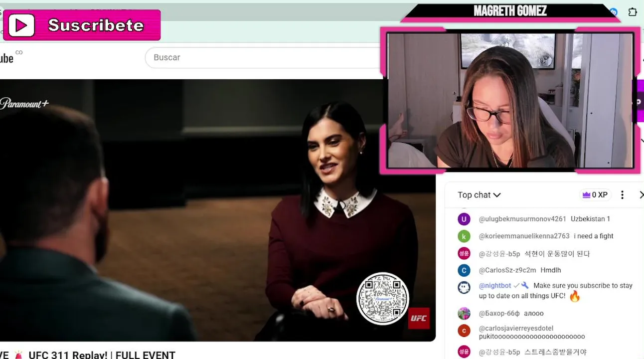Viewport: 644px width, 359px height.
Task: Open korieemmanuelikenna2763 avatar in chat
Action: tap(464, 236)
